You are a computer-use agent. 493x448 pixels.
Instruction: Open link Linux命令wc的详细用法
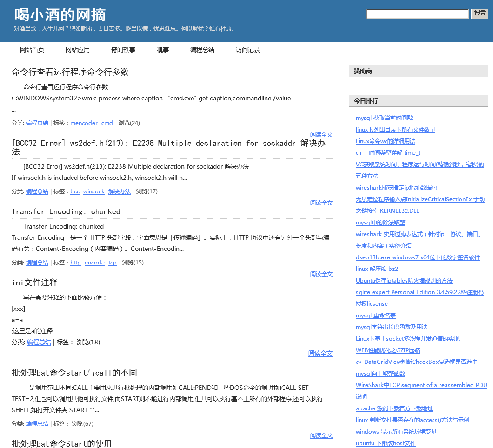click(x=385, y=141)
